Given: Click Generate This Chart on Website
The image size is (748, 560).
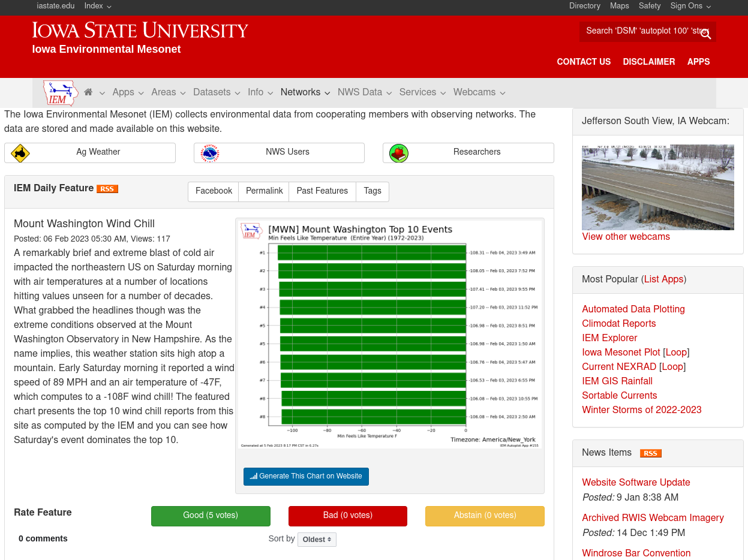Looking at the screenshot, I should pyautogui.click(x=306, y=477).
